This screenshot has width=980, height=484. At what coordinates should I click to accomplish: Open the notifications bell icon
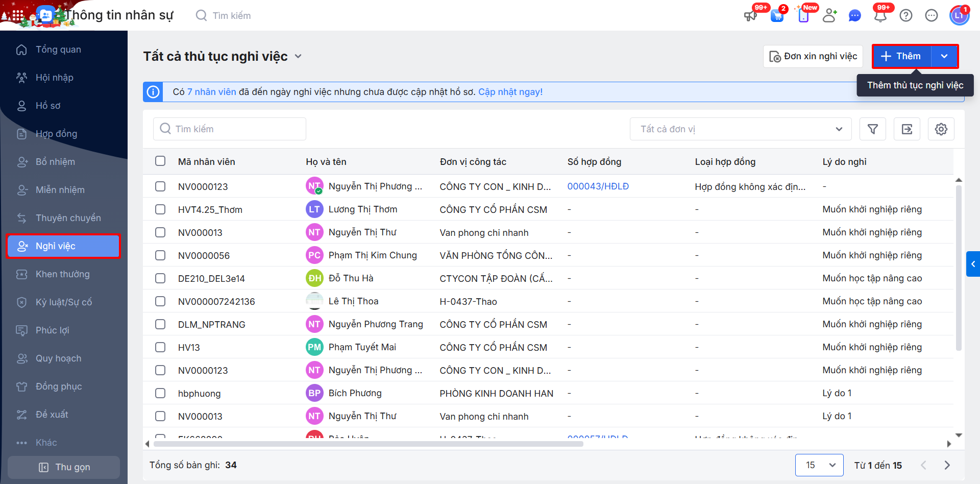pyautogui.click(x=880, y=16)
